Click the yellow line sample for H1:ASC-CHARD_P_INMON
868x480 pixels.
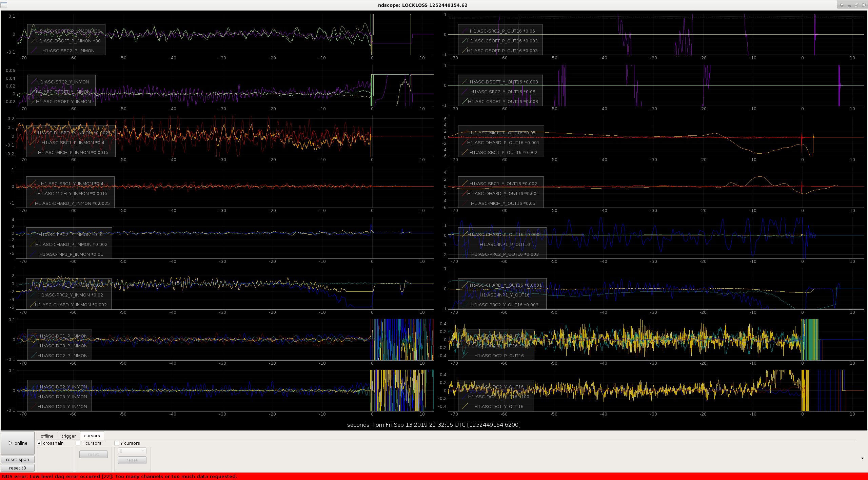(x=33, y=244)
